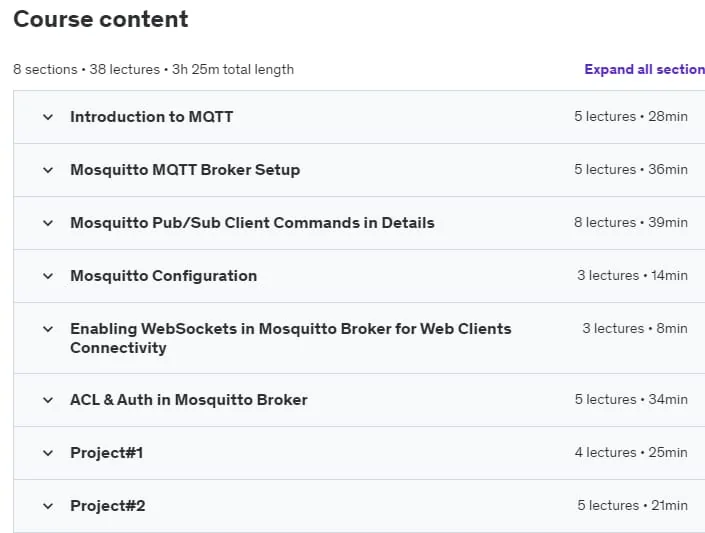This screenshot has width=705, height=533.
Task: Click the '3 lectures • 8min' text
Action: tap(635, 329)
